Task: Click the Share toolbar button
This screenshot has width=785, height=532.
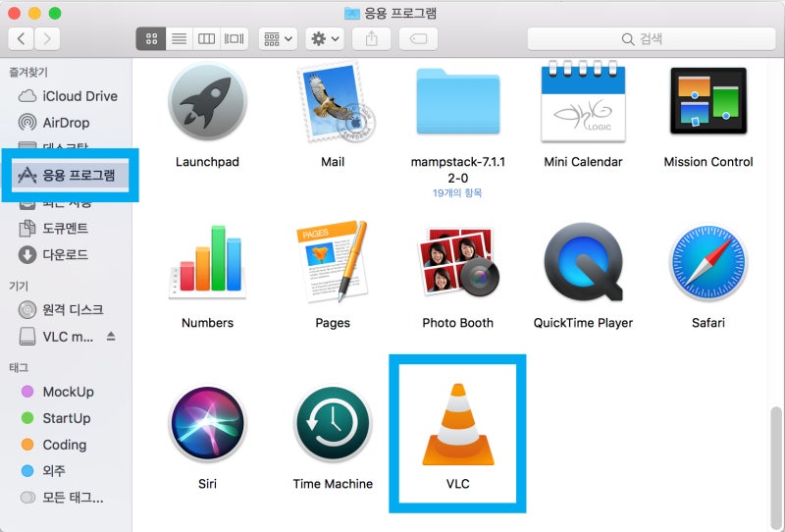Action: pos(372,38)
